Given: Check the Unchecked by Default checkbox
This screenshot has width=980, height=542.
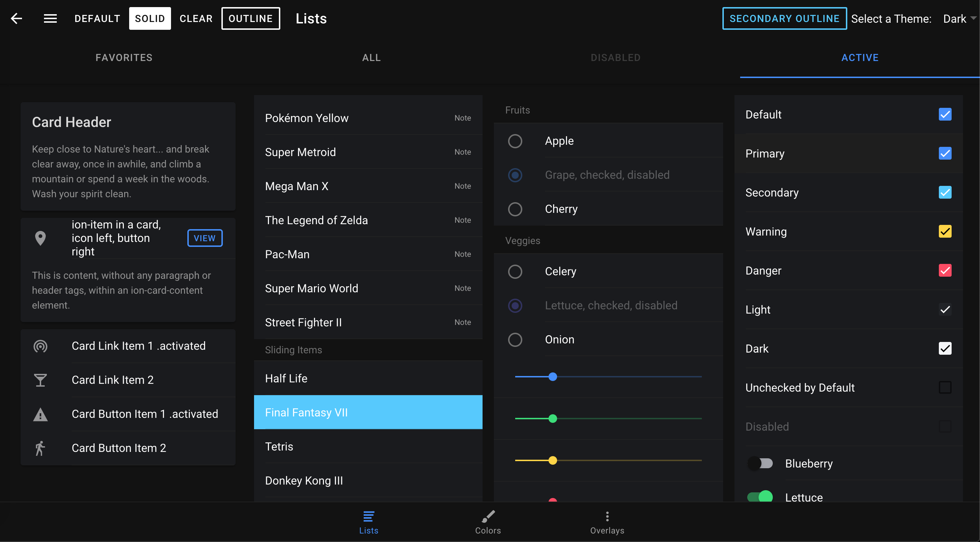Looking at the screenshot, I should [945, 387].
